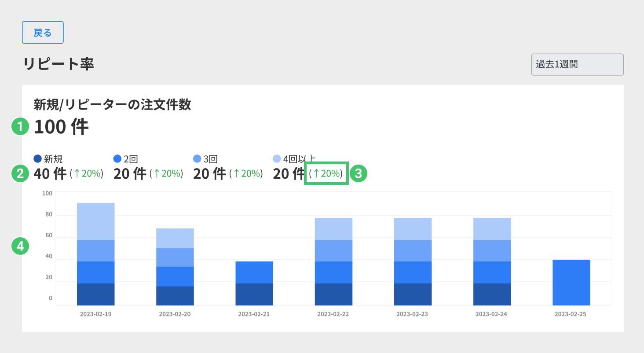This screenshot has height=353, width=644.
Task: Click the 2023-02-21 bar's dark bottom segment
Action: click(254, 294)
